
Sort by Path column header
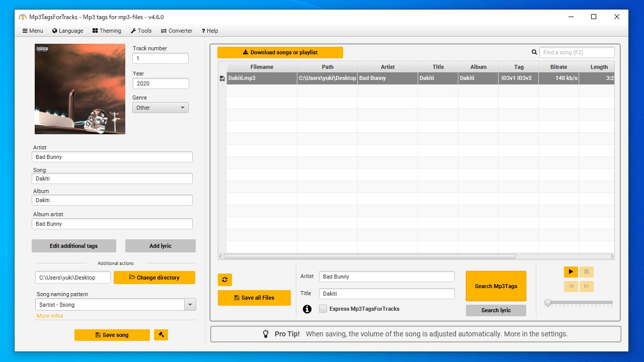(328, 67)
